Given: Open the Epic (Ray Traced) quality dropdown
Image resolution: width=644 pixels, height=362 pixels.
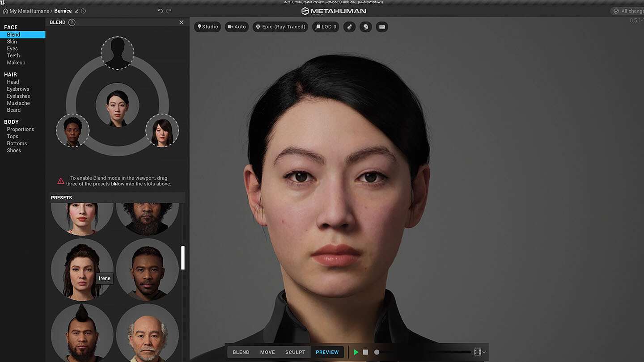Looking at the screenshot, I should [x=280, y=27].
